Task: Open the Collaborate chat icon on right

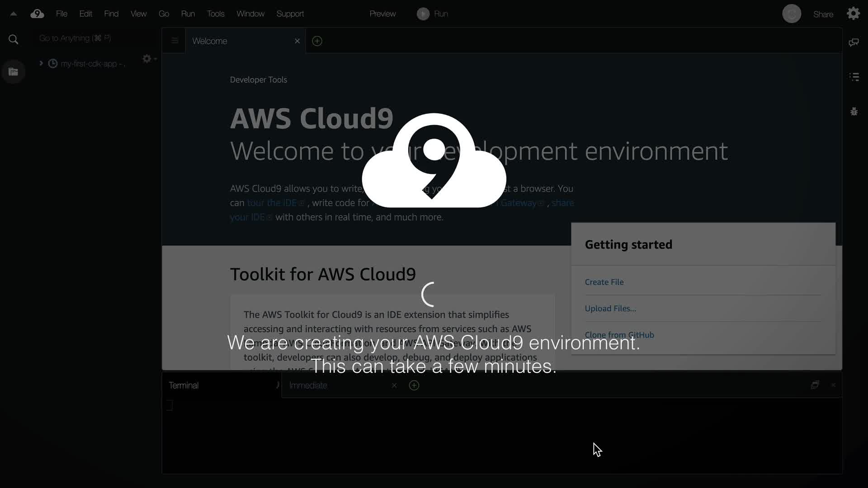Action: 854,42
